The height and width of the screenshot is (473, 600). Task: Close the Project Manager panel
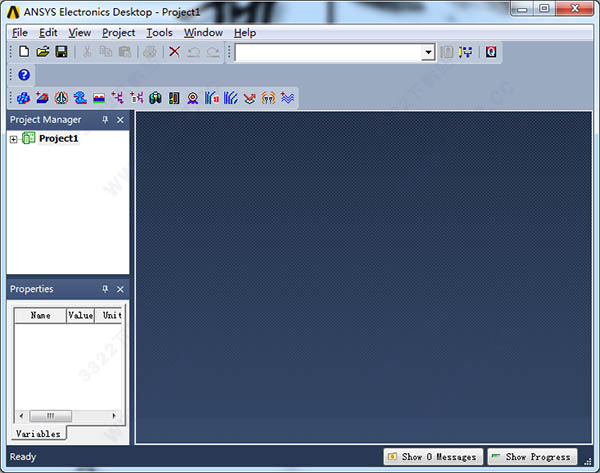coord(120,120)
